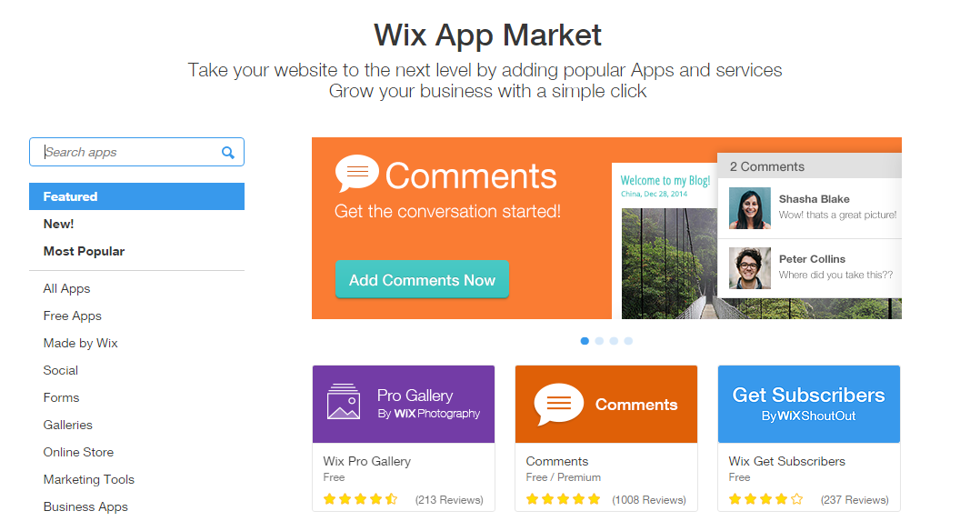The width and height of the screenshot is (980, 531).
Task: Switch to the second carousel slide dot
Action: point(599,341)
